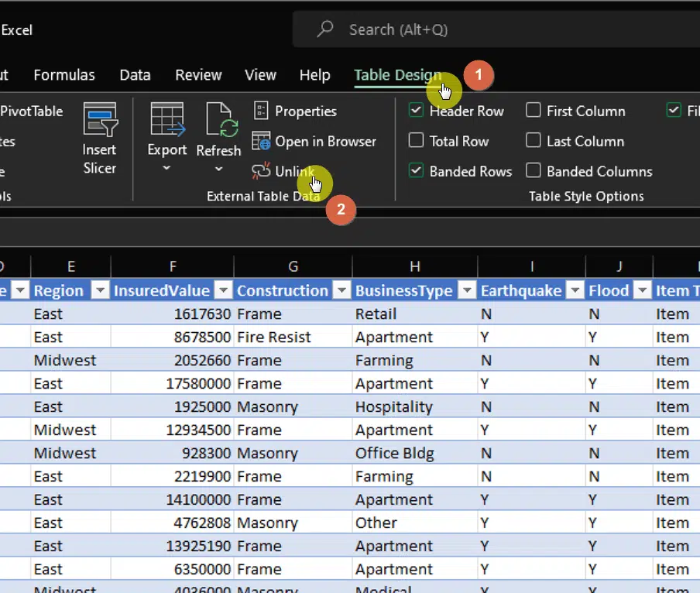Click the PivotTable button
Image resolution: width=700 pixels, height=593 pixels.
pos(32,111)
